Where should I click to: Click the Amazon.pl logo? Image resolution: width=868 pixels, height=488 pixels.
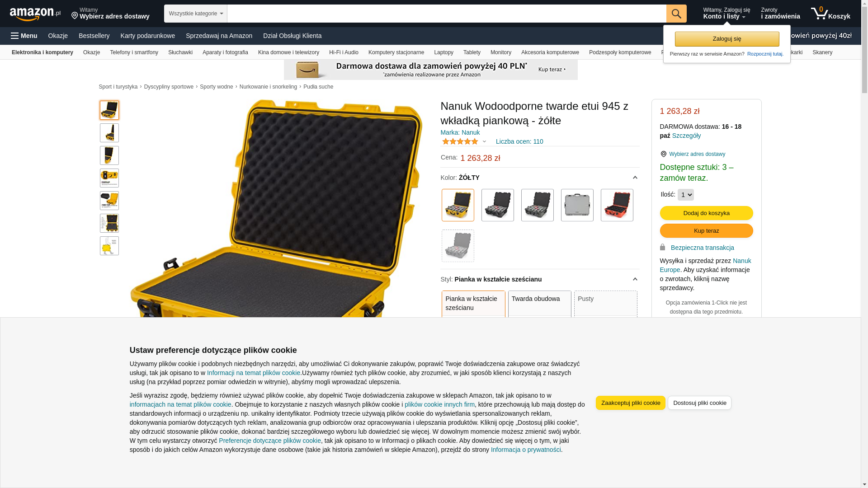35,14
